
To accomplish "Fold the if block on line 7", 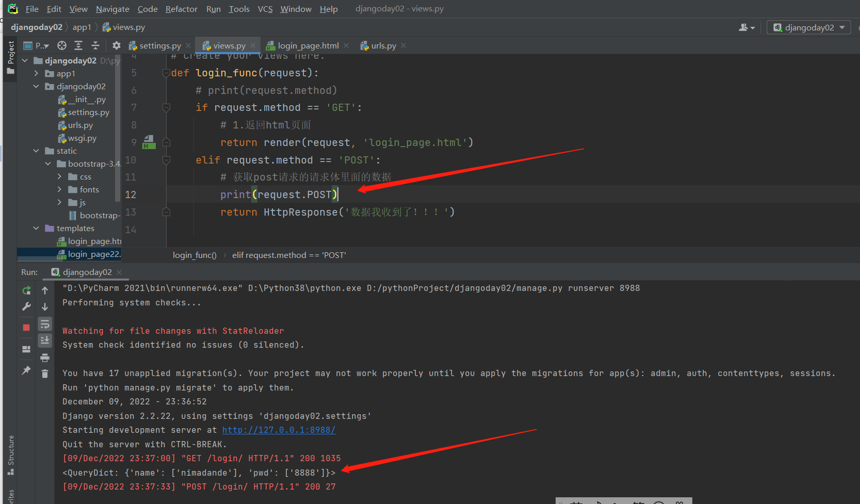I will coord(166,107).
